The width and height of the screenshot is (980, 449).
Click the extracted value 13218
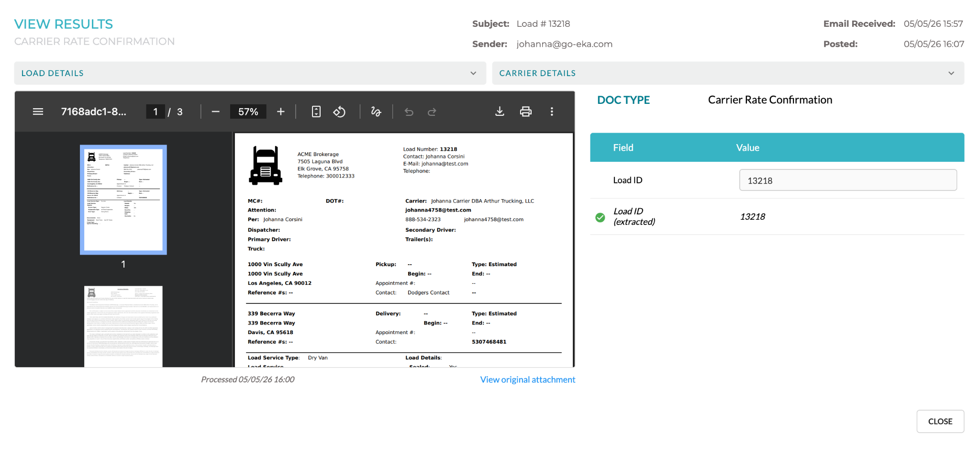point(753,217)
